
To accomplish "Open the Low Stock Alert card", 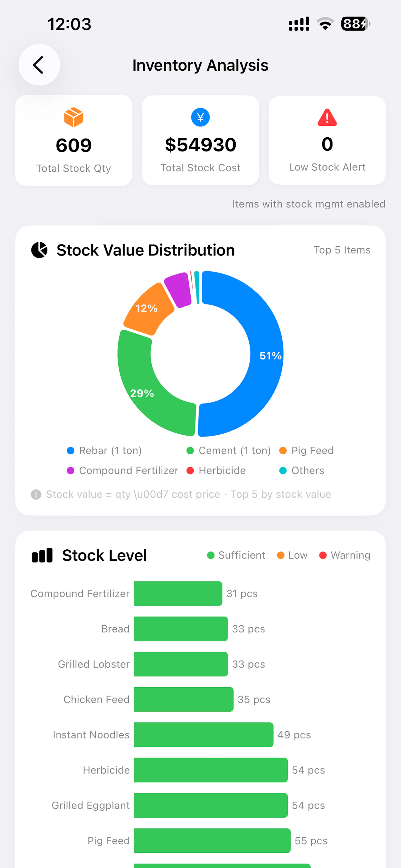I will click(x=327, y=140).
